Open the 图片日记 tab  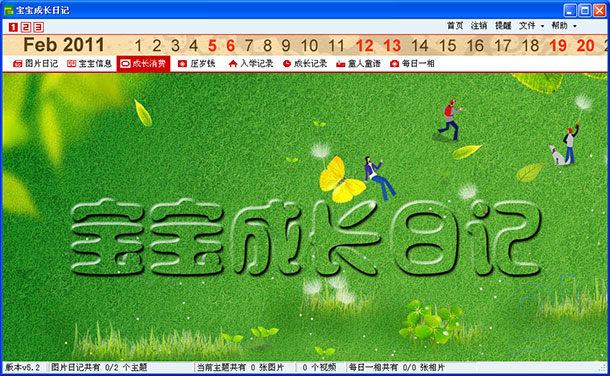35,63
